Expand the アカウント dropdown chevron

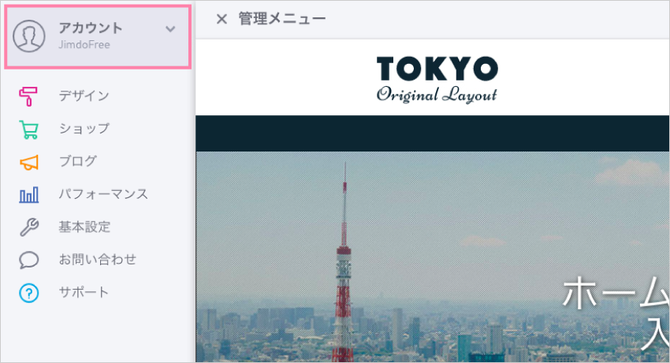(170, 29)
